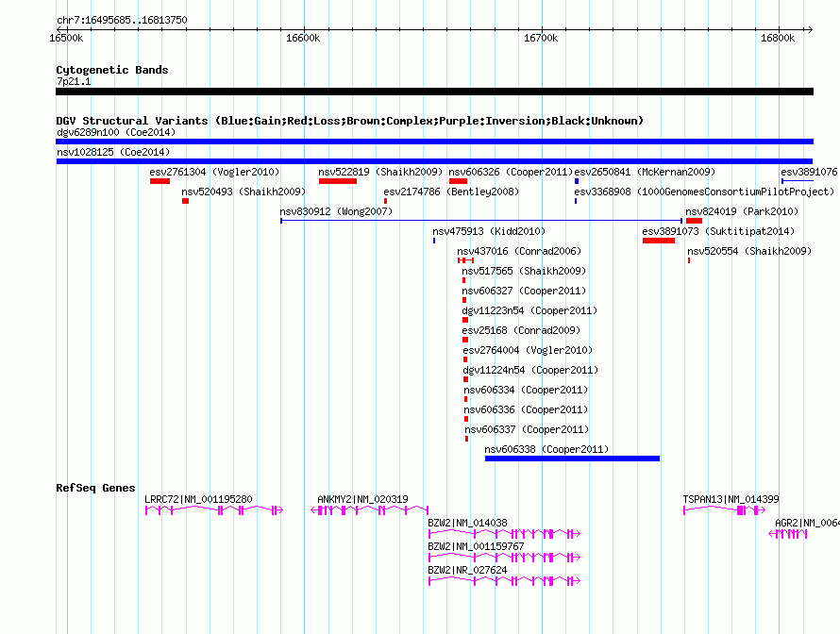Click the 16700k ruler position

(541, 38)
